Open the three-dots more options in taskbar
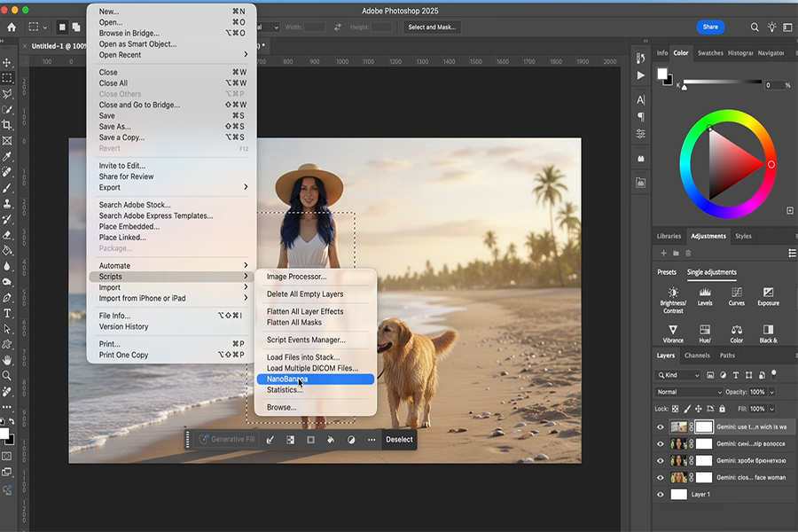798x532 pixels. (x=372, y=440)
